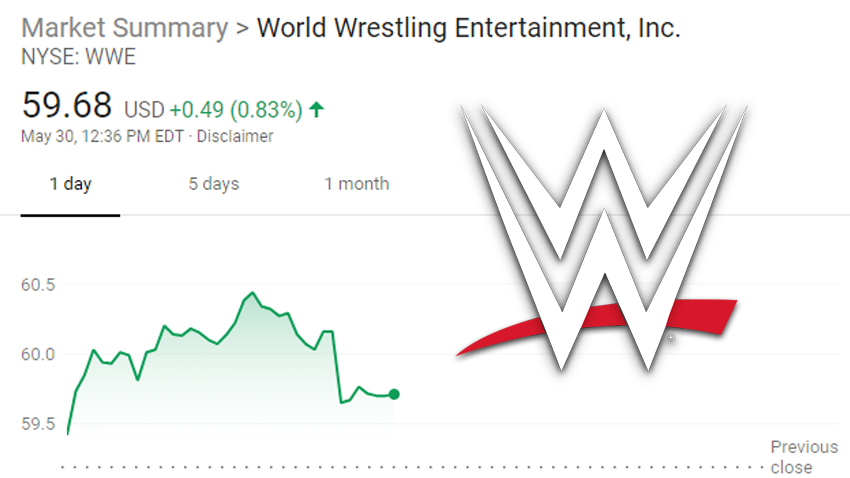The image size is (850, 478).
Task: Click the World Wrestling Entertainment, Inc. title
Action: [468, 28]
